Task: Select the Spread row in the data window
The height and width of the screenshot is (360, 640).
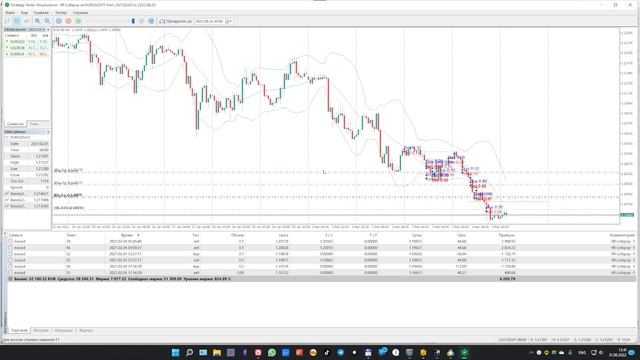Action: click(x=27, y=187)
